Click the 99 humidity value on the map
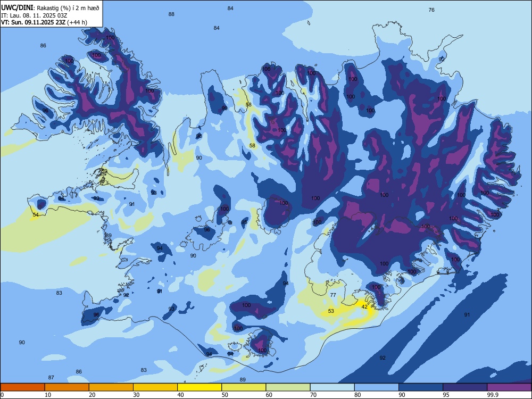 [x=225, y=108]
